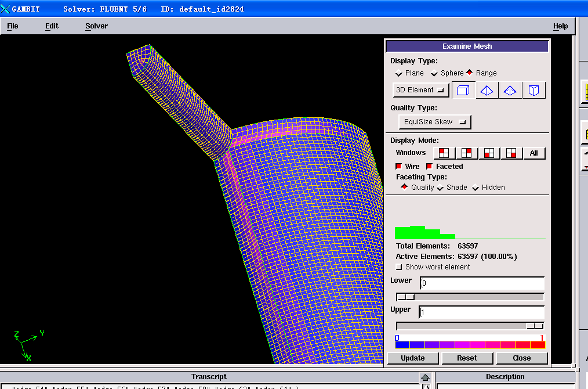The height and width of the screenshot is (389, 588).
Task: Choose the lower-left window quadrant icon
Action: [x=489, y=153]
